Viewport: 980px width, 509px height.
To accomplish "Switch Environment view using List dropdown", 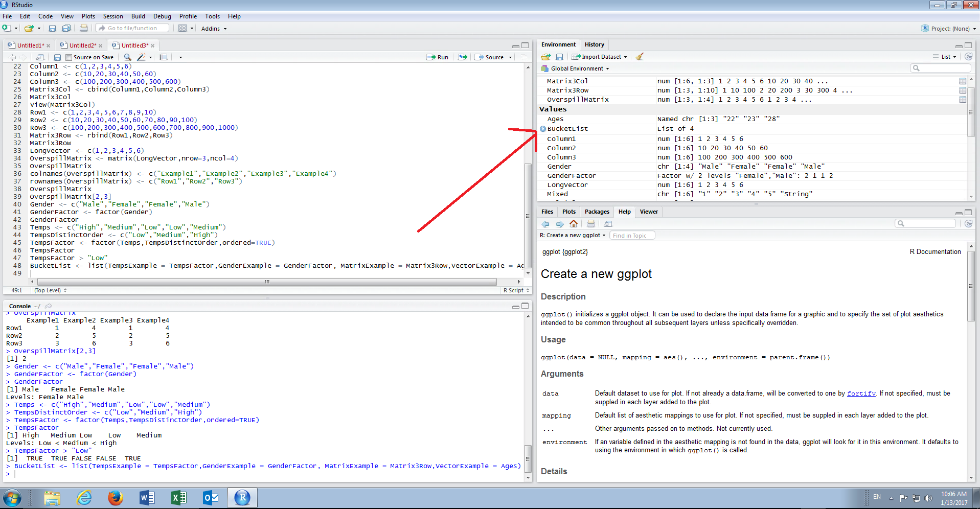I will tap(945, 57).
